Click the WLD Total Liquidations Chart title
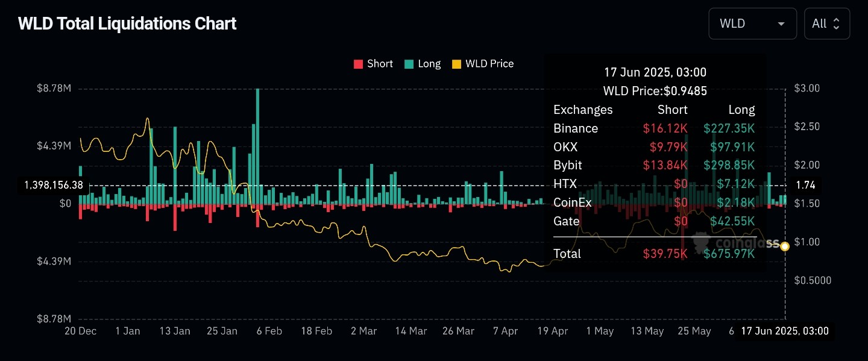 127,24
